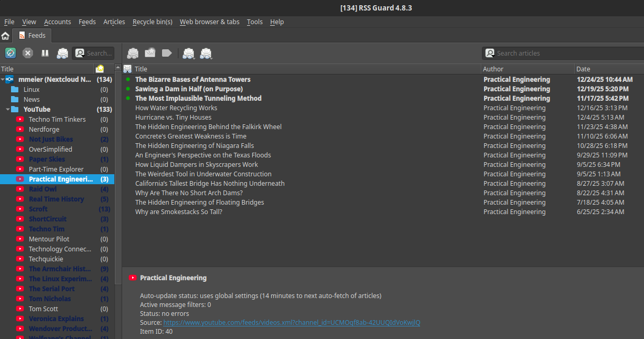The image size is (644, 339).
Task: Collapse the YouTube feed folder
Action: click(x=7, y=109)
